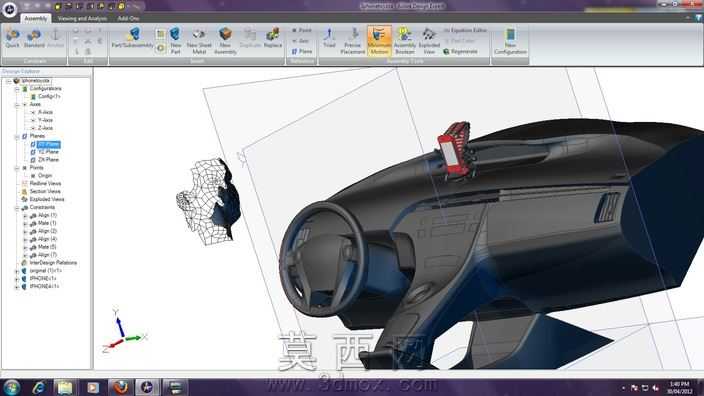
Task: Create a New Assembly
Action: (225, 40)
